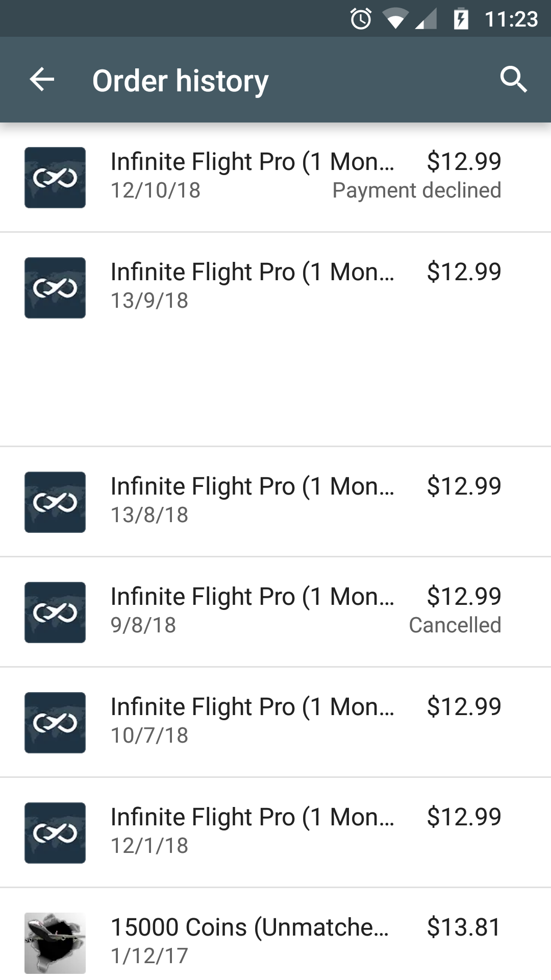Tap the $13.81 price amount
The width and height of the screenshot is (551, 980).
click(x=464, y=927)
